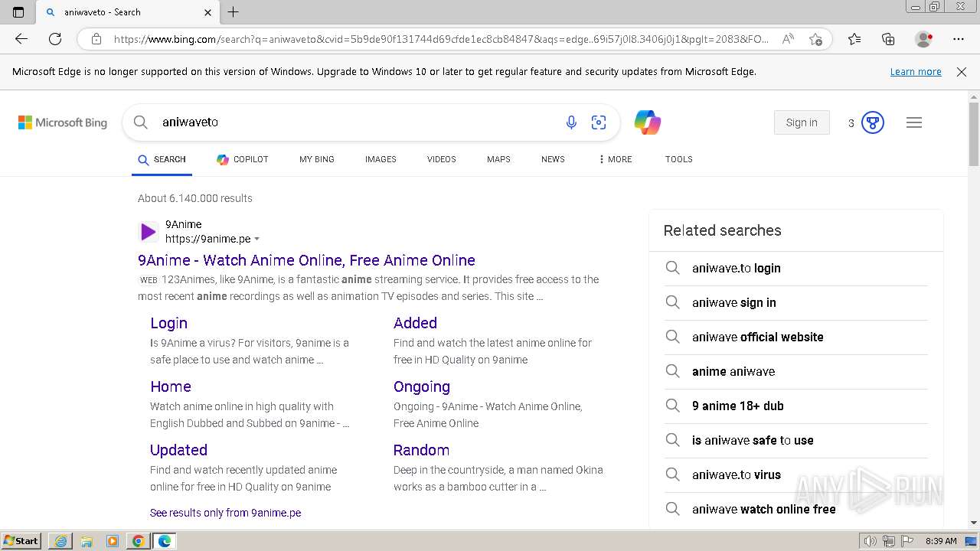This screenshot has width=980, height=551.
Task: Open tab actions menu icon
Action: 18,12
